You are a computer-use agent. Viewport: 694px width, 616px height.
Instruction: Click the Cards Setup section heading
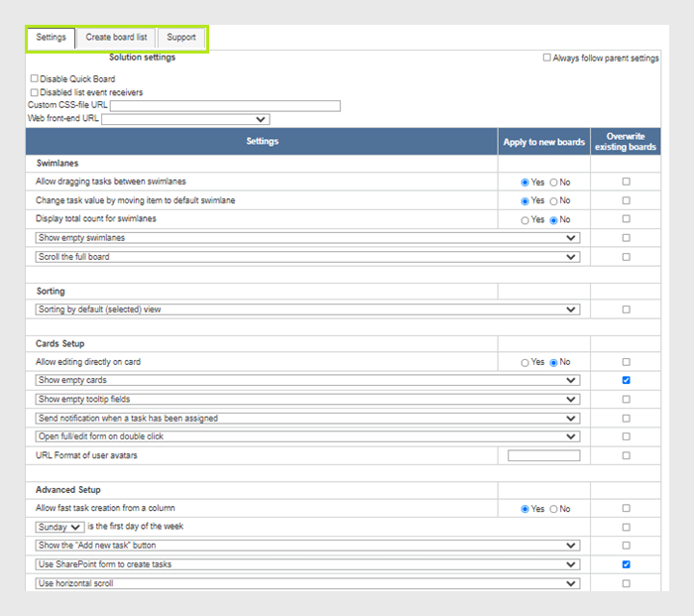[x=59, y=344]
